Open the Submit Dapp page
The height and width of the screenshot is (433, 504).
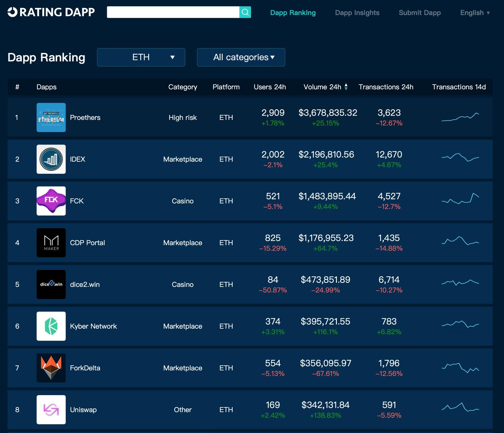click(x=420, y=13)
